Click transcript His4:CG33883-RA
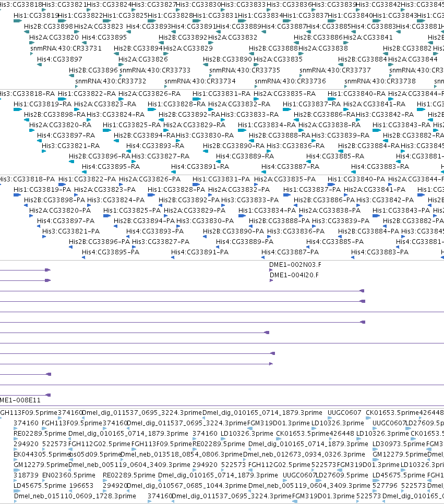This screenshot has height=504, width=444. [x=380, y=166]
